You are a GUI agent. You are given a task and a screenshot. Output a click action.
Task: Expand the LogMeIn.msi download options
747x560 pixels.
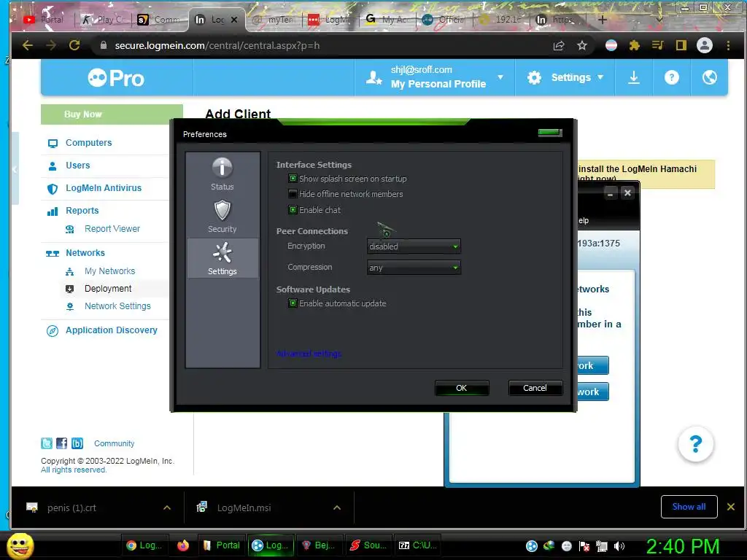337,507
